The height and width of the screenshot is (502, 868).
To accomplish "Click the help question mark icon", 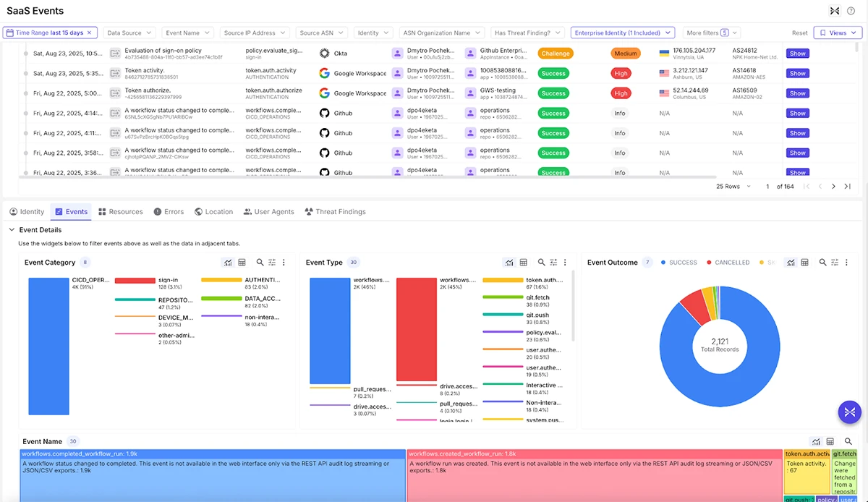I will (x=851, y=11).
